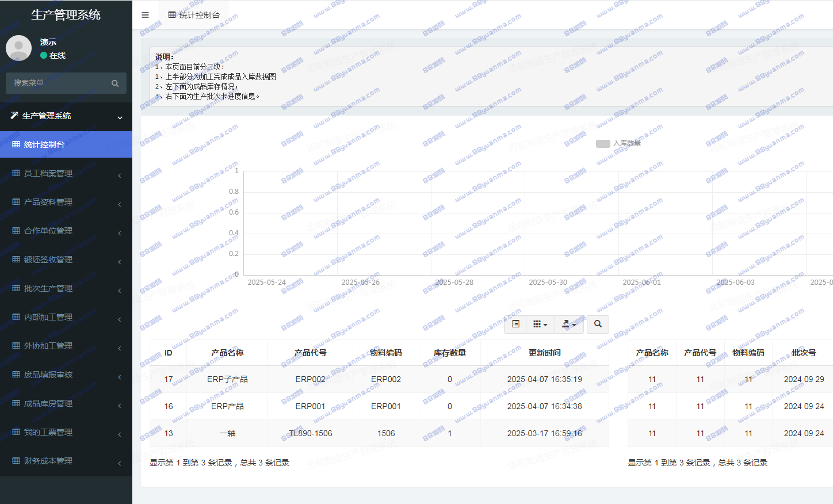Image resolution: width=833 pixels, height=504 pixels.
Task: Open the 废品填报审核 menu item
Action: pyautogui.click(x=66, y=375)
